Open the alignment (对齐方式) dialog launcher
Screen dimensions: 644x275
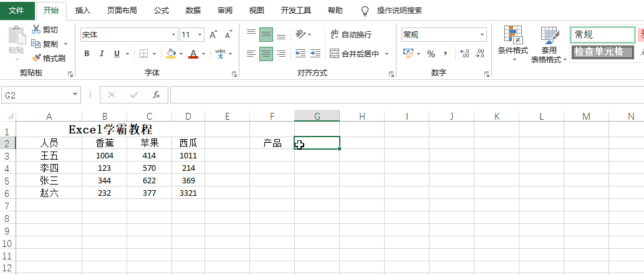coord(392,74)
